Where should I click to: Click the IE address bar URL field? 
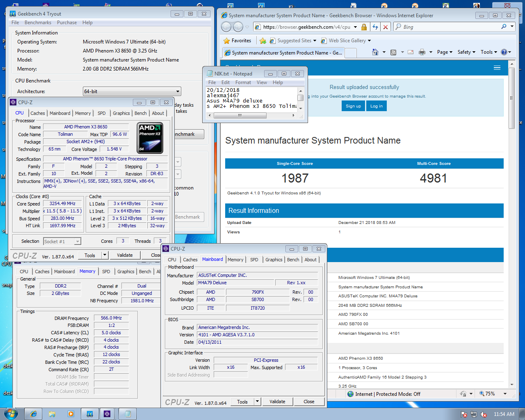306,27
